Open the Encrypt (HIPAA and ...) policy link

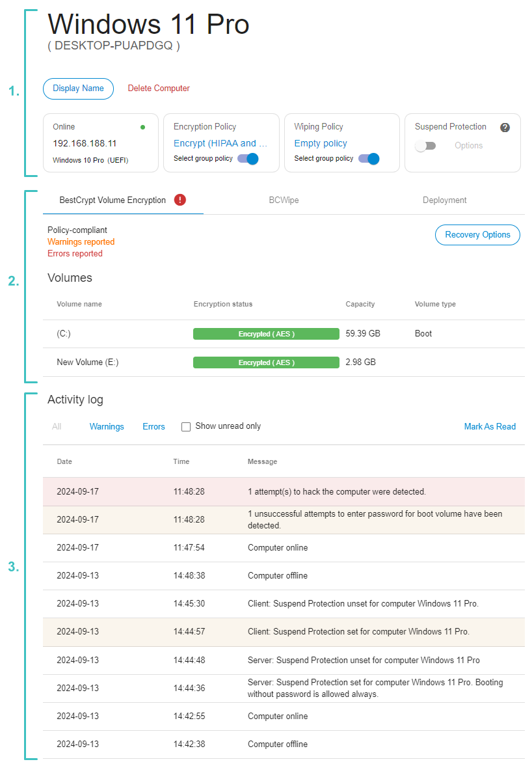(x=220, y=143)
